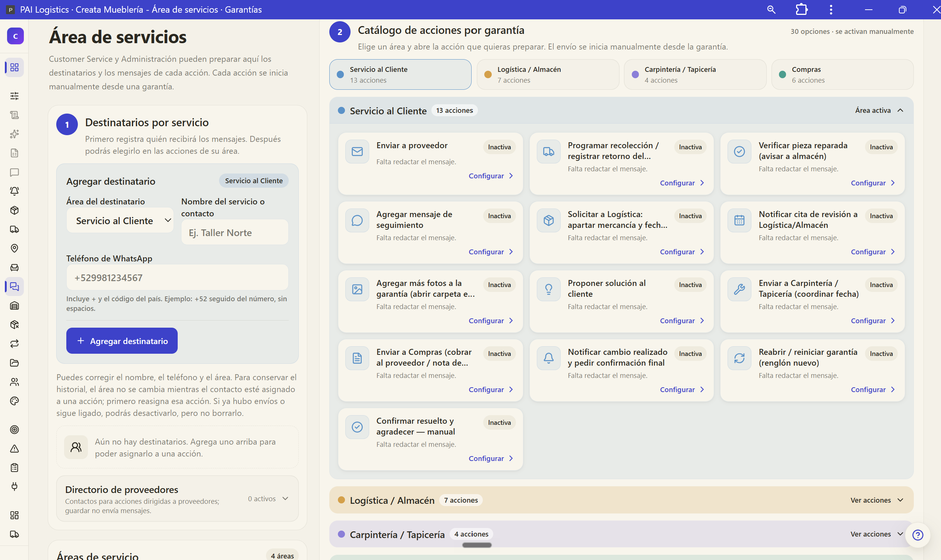Select the Compras area tab
Image resolution: width=941 pixels, height=560 pixels.
(842, 74)
